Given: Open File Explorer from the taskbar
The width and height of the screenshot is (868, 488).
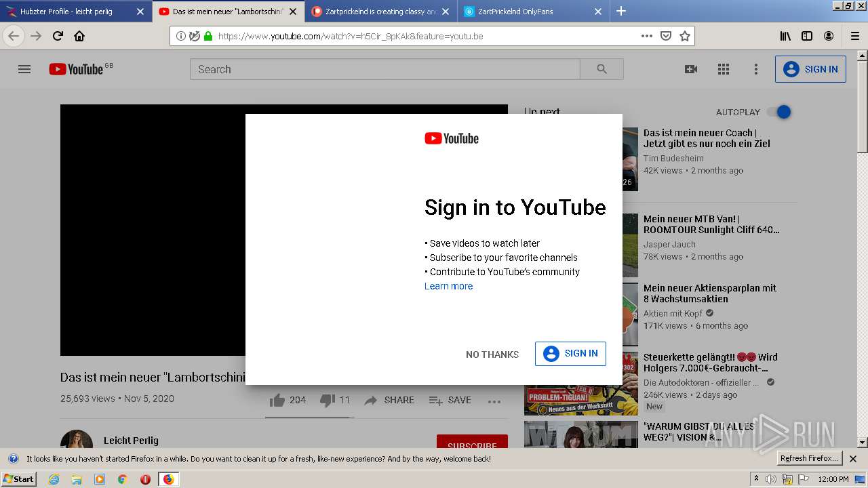Looking at the screenshot, I should (77, 479).
